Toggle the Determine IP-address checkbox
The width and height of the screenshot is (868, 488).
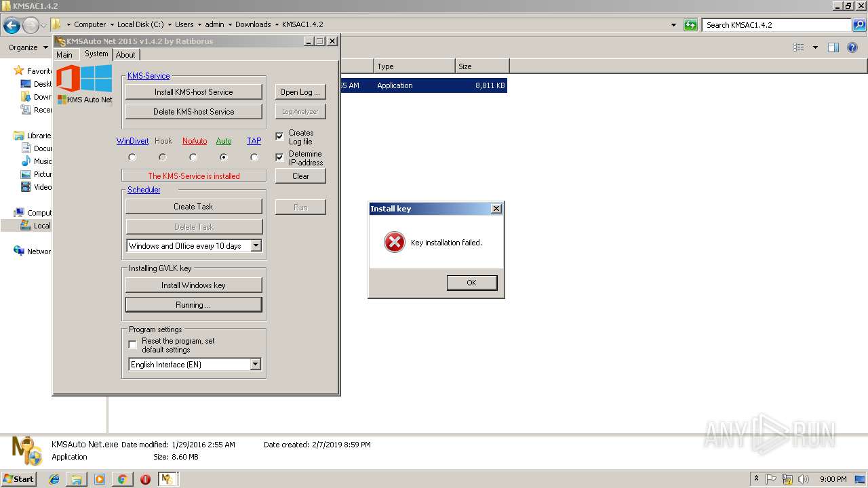(279, 157)
